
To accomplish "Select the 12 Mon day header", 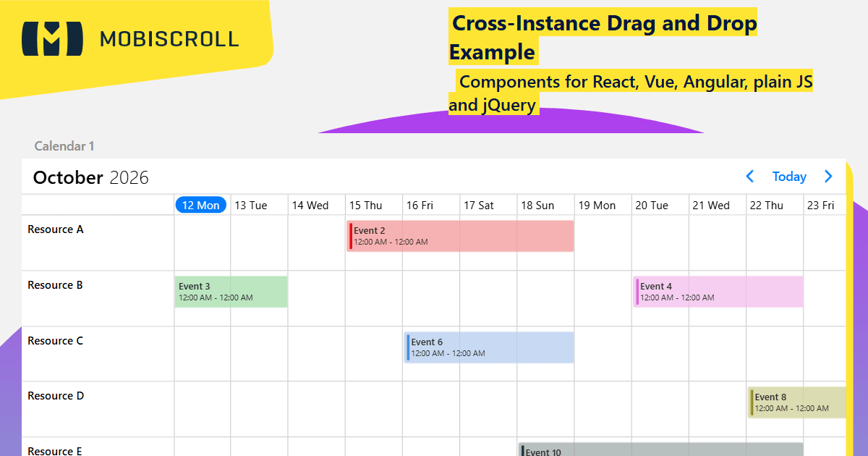I will [201, 206].
